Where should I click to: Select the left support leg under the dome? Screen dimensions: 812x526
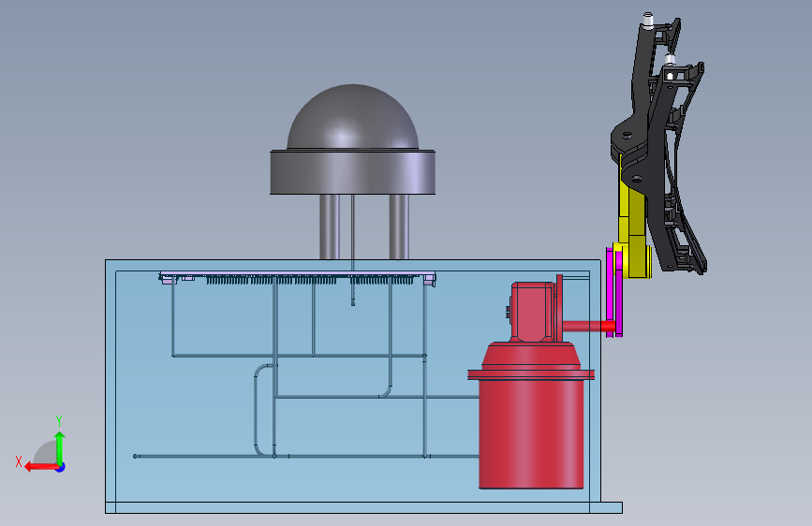(x=330, y=226)
